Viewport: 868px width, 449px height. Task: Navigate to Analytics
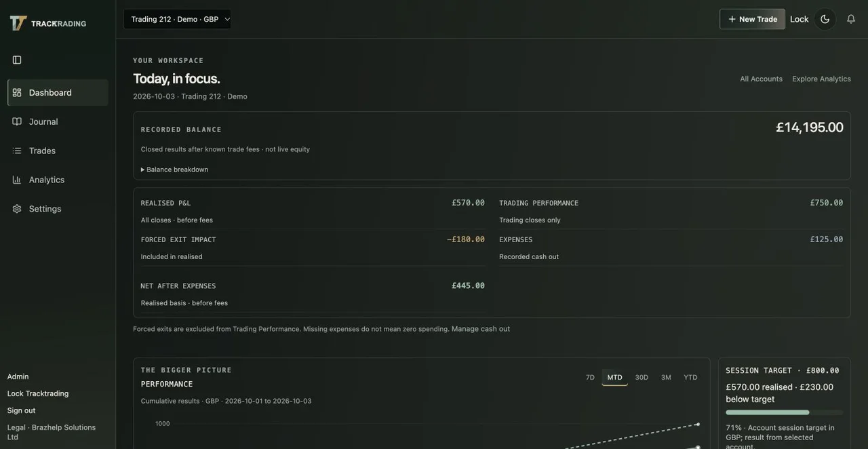click(x=58, y=180)
